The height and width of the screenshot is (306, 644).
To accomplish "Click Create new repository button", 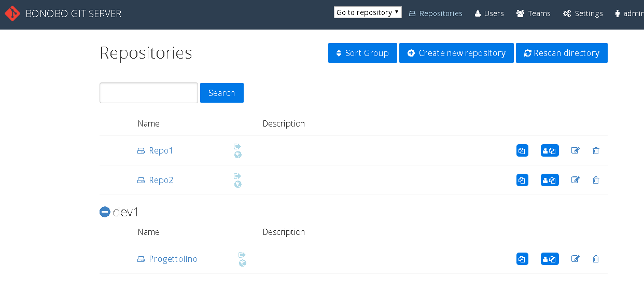I will click(x=456, y=53).
